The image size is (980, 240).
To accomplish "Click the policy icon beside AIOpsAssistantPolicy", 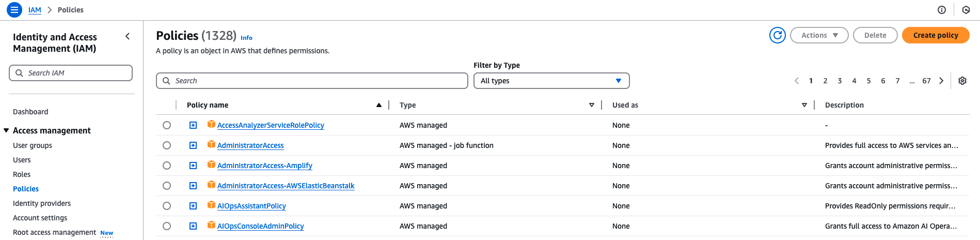I will coord(211,205).
